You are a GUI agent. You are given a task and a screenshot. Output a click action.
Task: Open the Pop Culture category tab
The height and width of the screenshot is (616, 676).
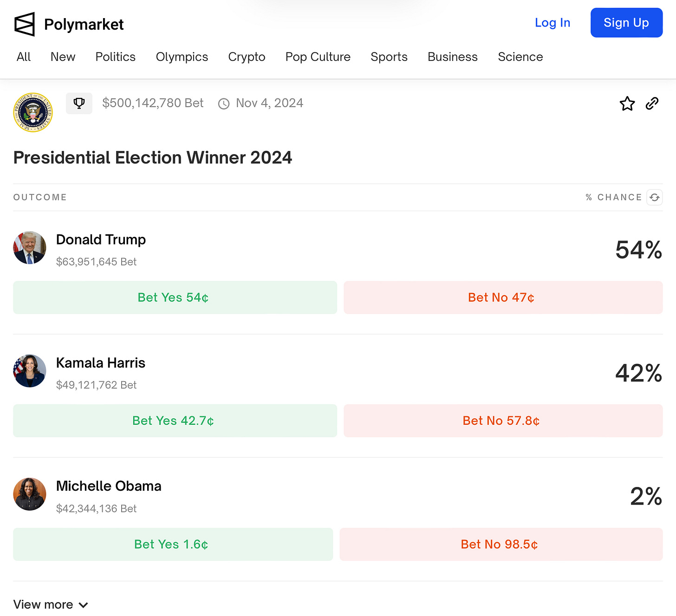coord(318,57)
